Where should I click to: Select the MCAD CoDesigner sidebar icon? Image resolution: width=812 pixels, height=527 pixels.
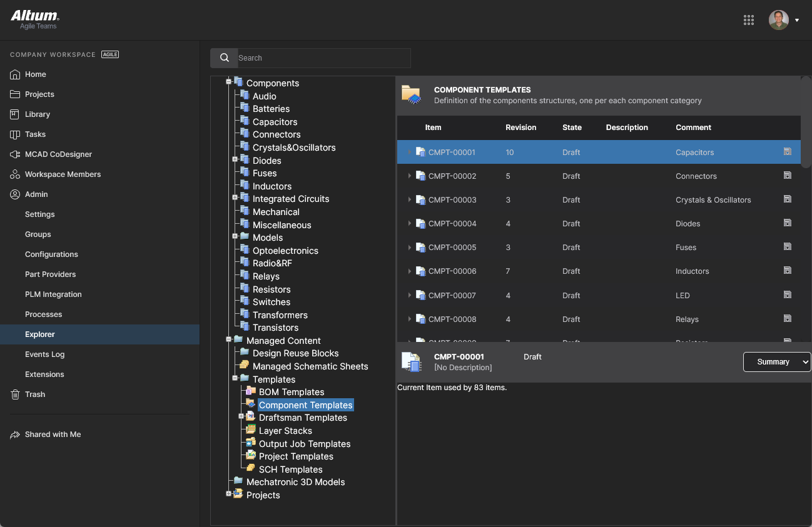[x=13, y=154]
